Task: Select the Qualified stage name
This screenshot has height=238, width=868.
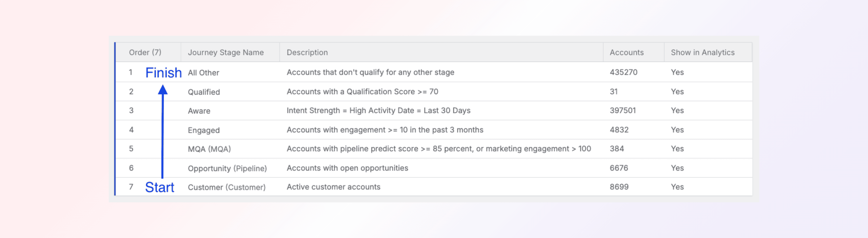Action: tap(203, 92)
